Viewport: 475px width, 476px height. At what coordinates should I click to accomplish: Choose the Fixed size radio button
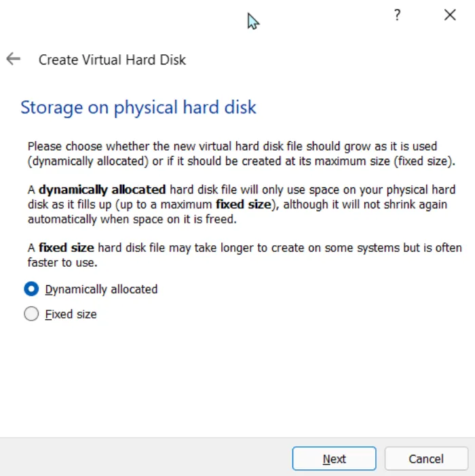pyautogui.click(x=31, y=314)
